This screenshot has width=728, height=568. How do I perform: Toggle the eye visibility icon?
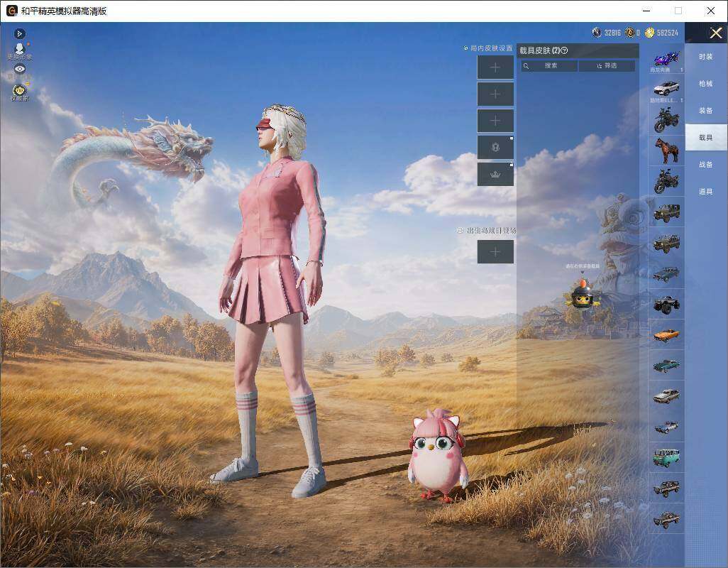click(x=19, y=70)
